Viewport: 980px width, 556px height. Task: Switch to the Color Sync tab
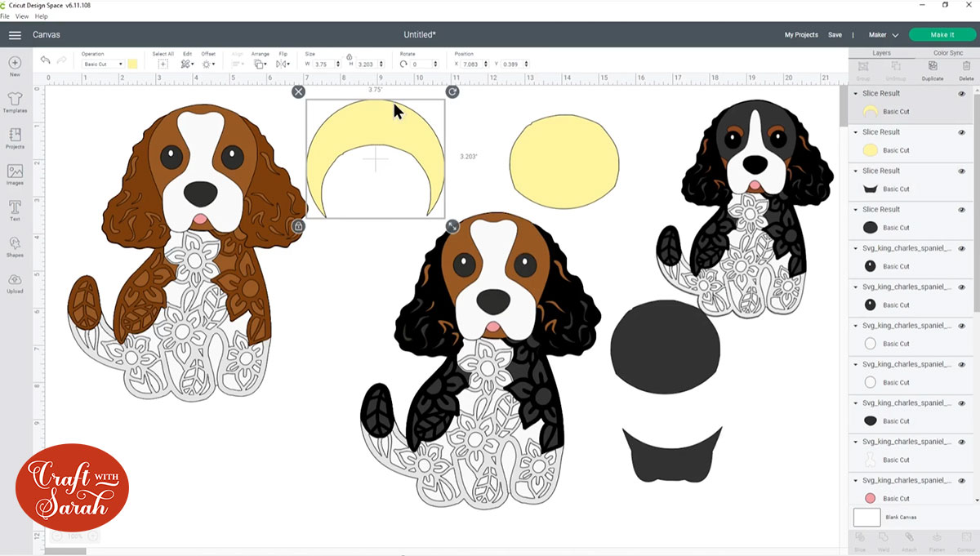[947, 53]
